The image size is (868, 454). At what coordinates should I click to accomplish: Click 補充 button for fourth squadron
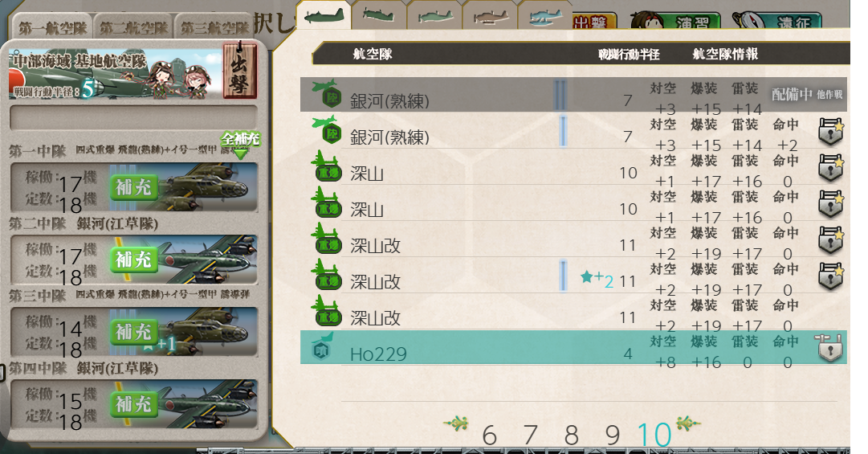(132, 404)
